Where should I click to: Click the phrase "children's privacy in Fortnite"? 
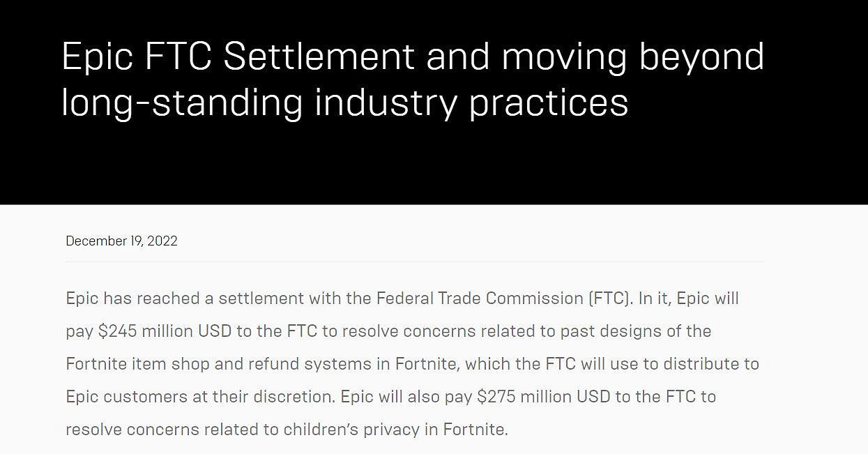coord(395,430)
